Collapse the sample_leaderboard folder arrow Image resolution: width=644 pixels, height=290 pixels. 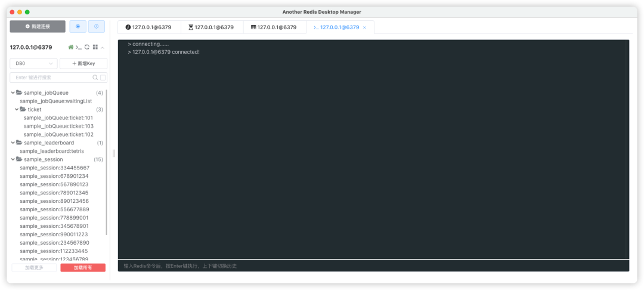point(13,143)
